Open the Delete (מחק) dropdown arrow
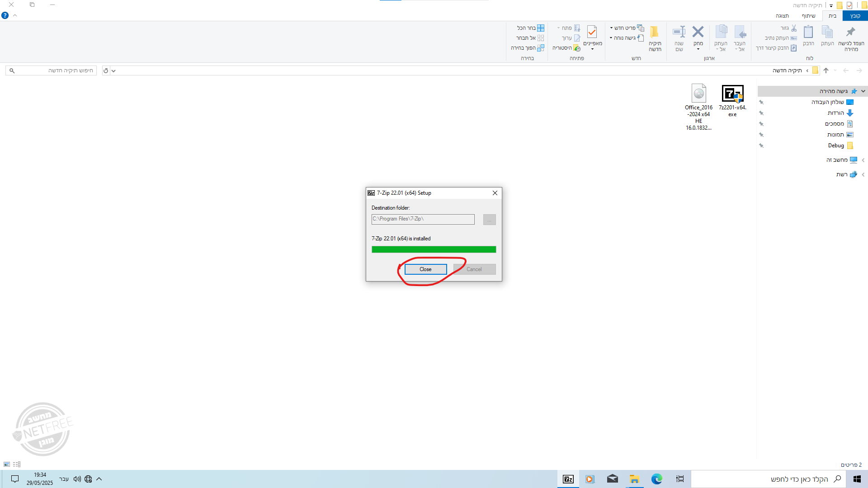Image resolution: width=868 pixels, height=488 pixels. click(698, 49)
